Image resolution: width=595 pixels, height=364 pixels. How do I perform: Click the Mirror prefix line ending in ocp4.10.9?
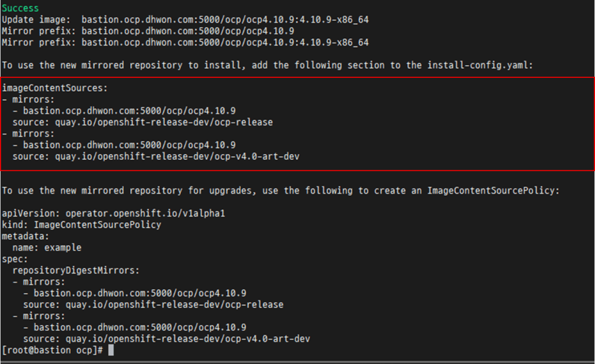tap(148, 31)
